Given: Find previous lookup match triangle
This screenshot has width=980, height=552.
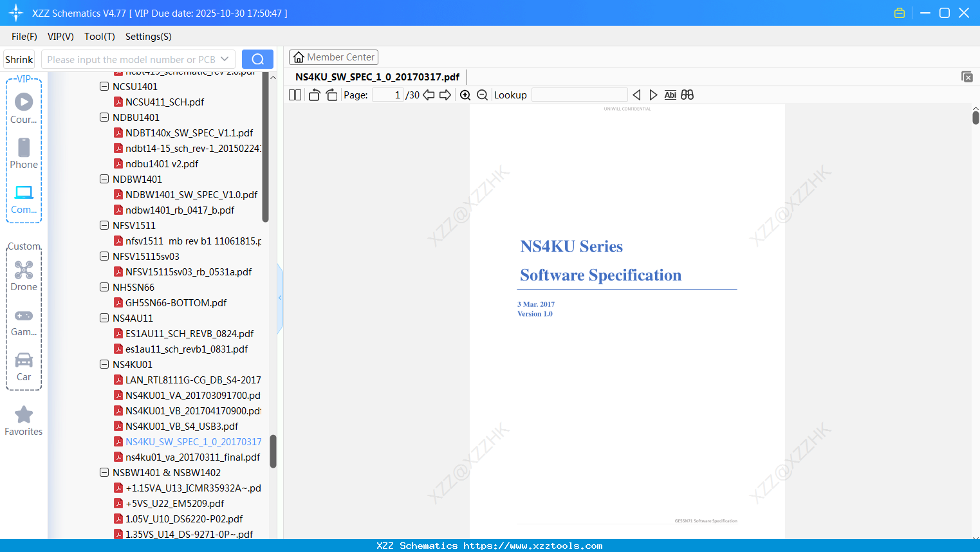Looking at the screenshot, I should click(x=636, y=95).
